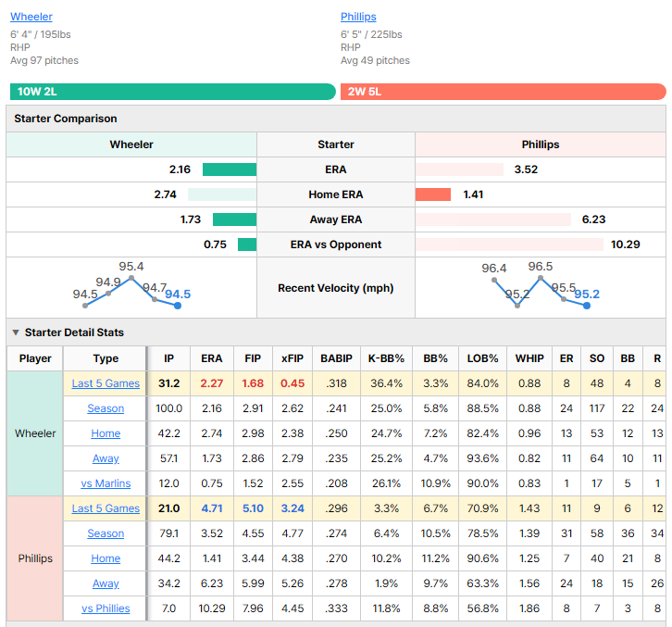Screen dimensions: 672x627
Task: Click the green 10W 2L record bar
Action: coord(173,92)
